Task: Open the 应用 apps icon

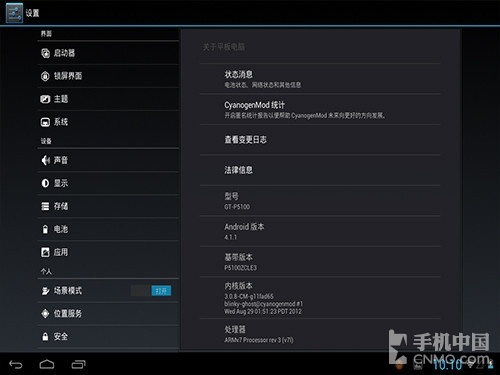Action: coord(45,252)
